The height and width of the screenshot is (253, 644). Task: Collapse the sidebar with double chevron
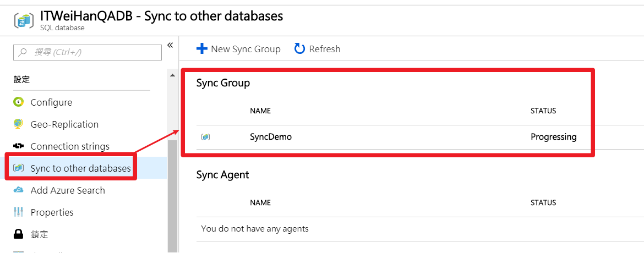point(170,45)
